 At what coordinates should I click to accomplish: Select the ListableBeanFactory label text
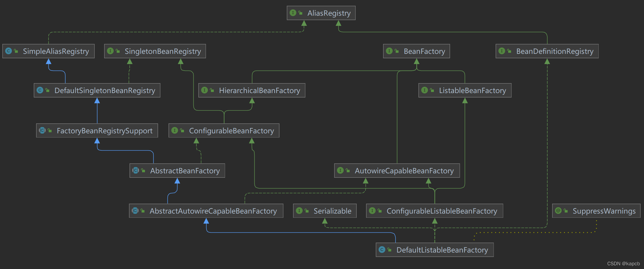click(473, 90)
